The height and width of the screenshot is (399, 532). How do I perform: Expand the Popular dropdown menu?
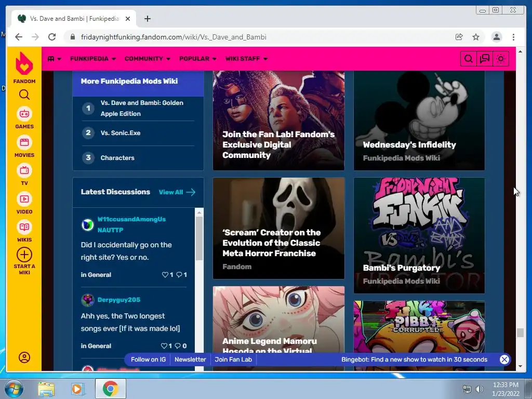pos(198,59)
